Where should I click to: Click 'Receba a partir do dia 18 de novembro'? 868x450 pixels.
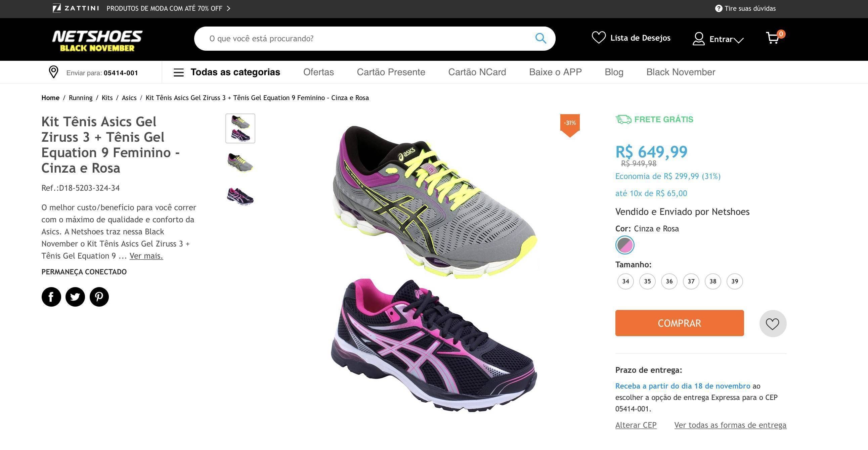point(683,386)
